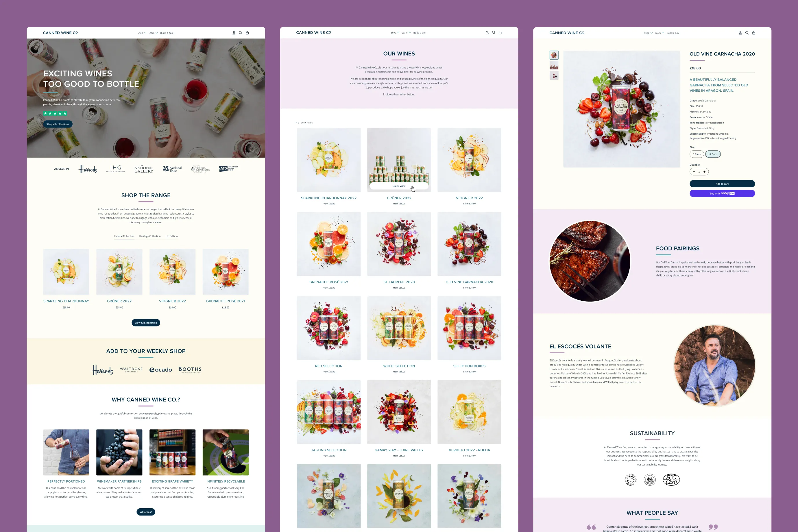Click the search icon on product page

click(747, 33)
